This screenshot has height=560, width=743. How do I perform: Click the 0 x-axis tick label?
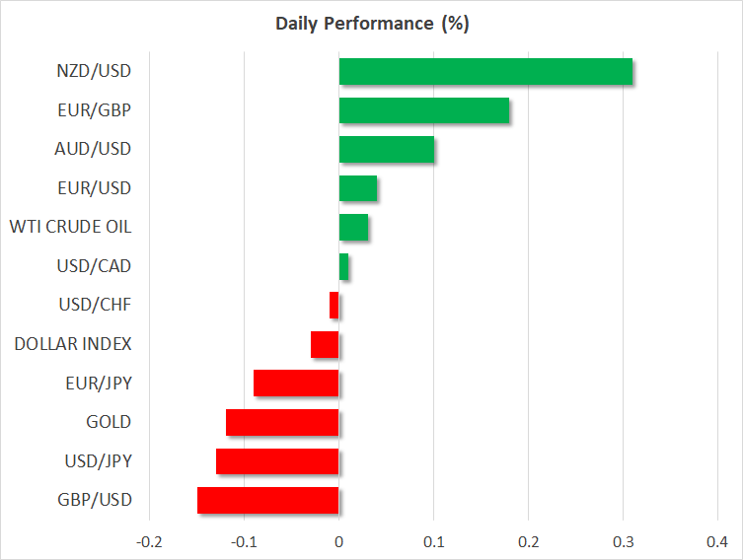[338, 541]
